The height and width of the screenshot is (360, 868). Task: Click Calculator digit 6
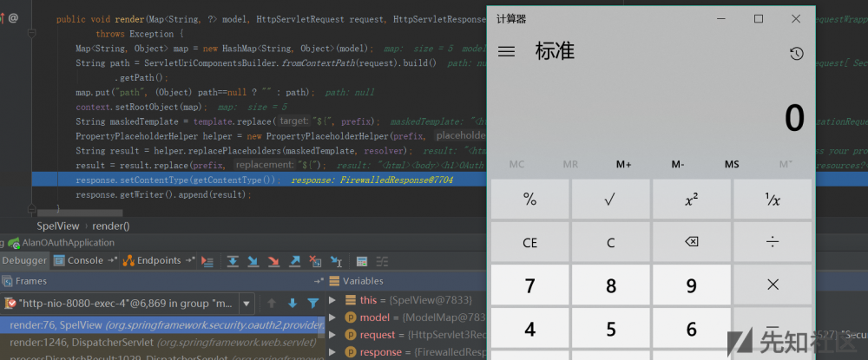(692, 328)
